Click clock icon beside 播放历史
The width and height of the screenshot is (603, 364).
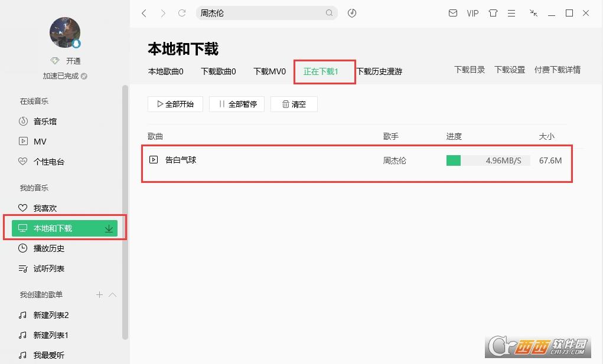[22, 248]
